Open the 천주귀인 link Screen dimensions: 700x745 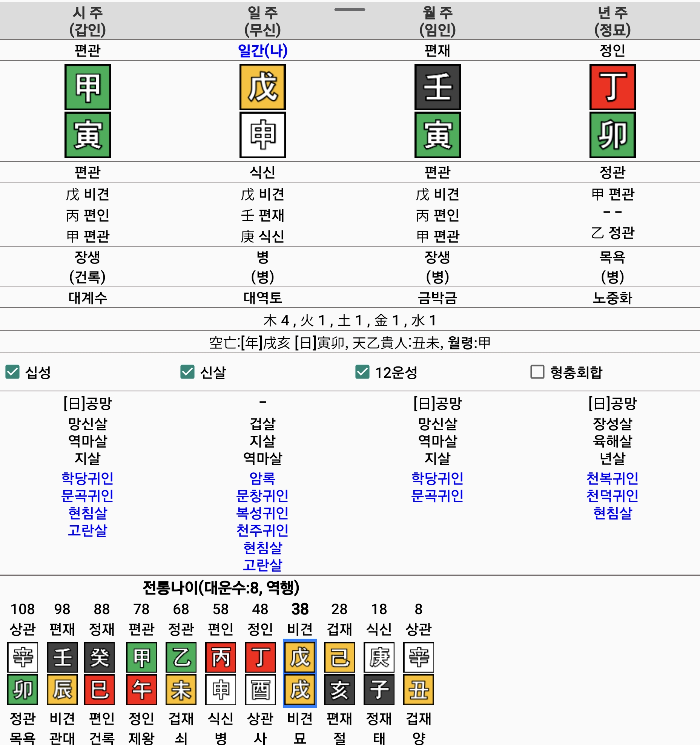262,530
